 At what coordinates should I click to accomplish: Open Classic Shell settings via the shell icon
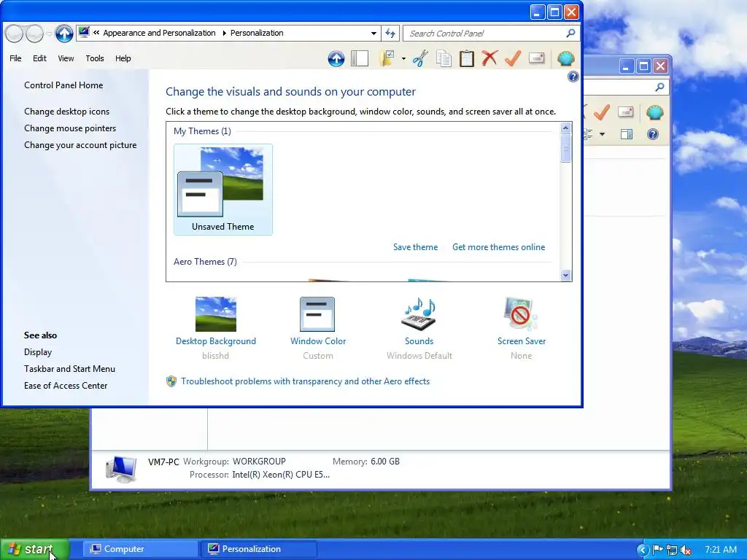coord(565,58)
